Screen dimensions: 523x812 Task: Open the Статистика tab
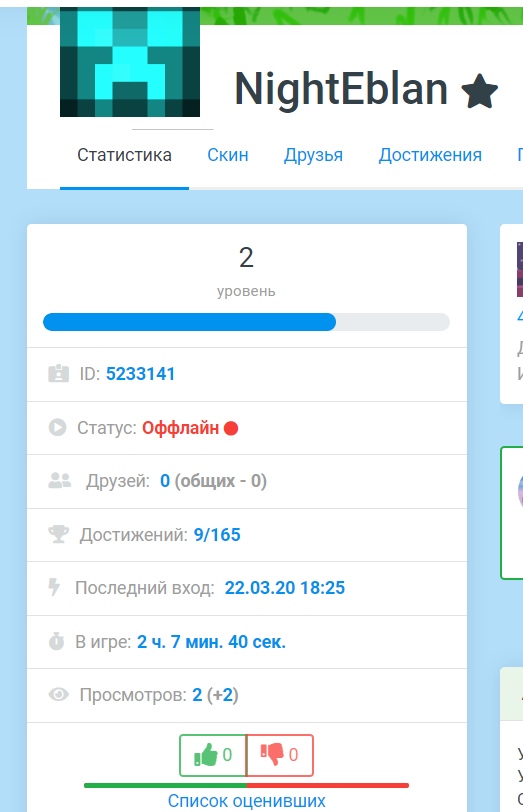[x=124, y=155]
